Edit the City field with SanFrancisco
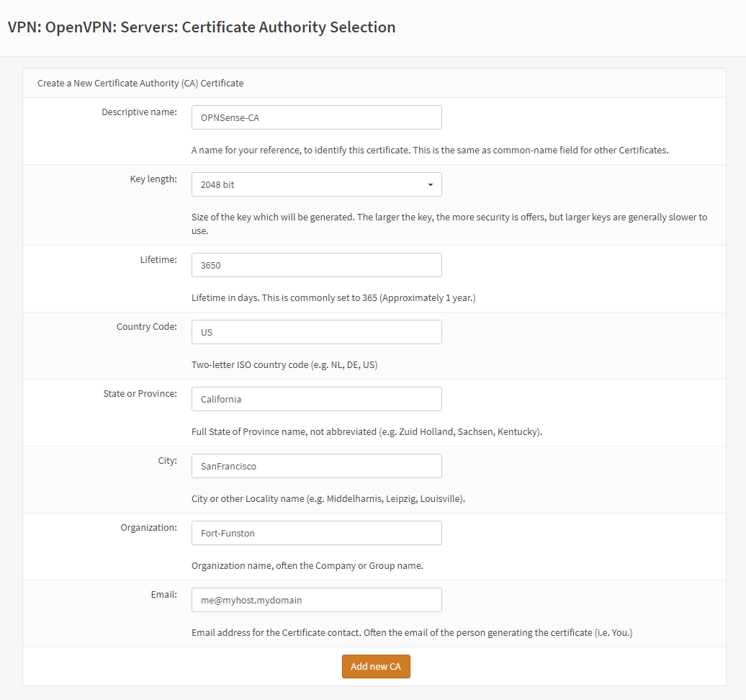This screenshot has width=746, height=700. [x=316, y=467]
